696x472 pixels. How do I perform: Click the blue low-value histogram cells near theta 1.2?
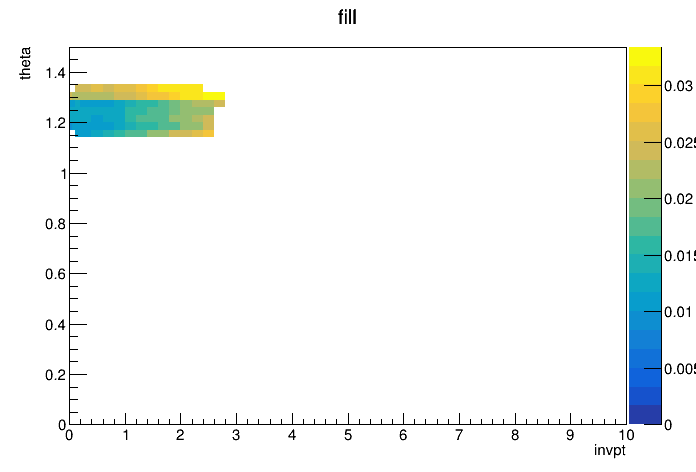click(x=95, y=118)
